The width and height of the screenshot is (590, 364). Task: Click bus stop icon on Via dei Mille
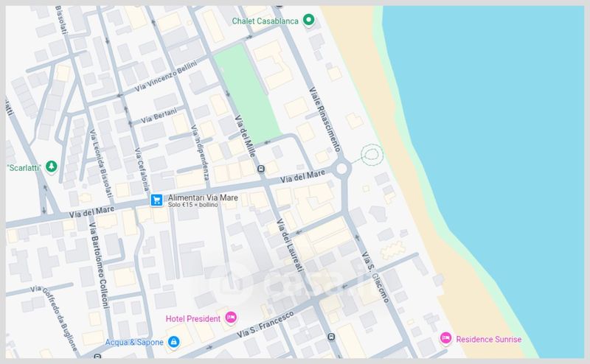261,169
